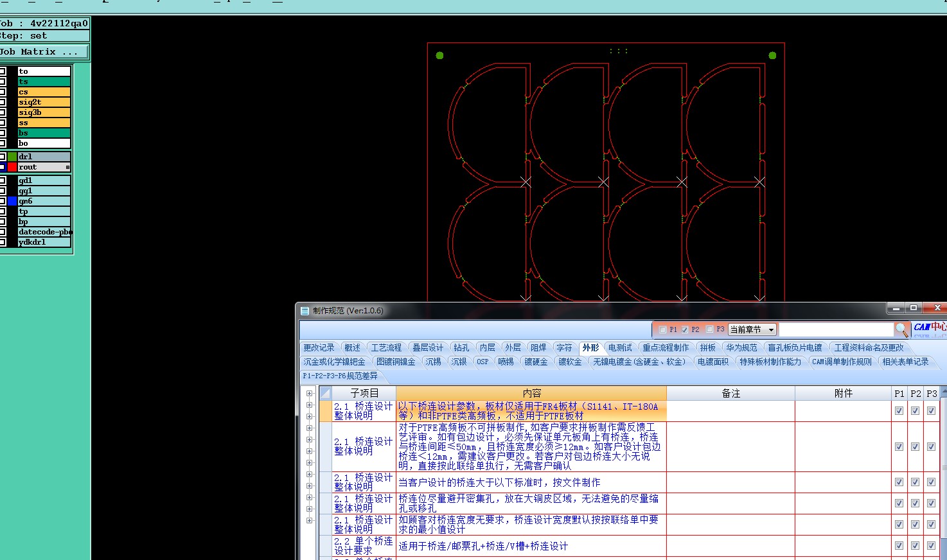Open the 字符 tab

point(564,347)
